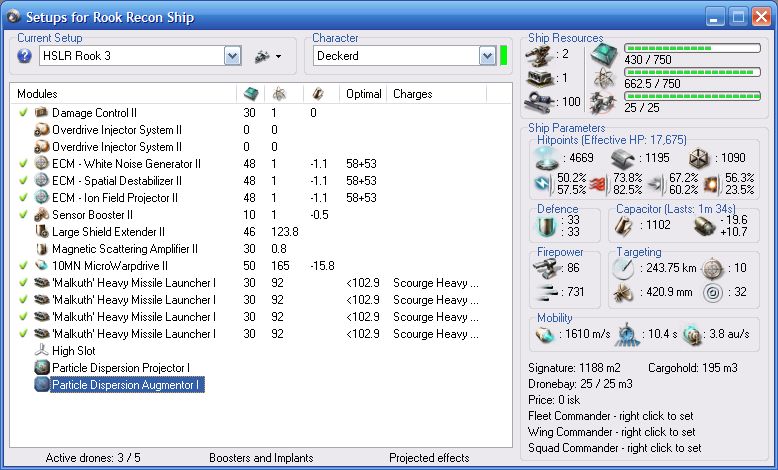Click Wing Commander right click to set
778x470 pixels.
(x=612, y=432)
